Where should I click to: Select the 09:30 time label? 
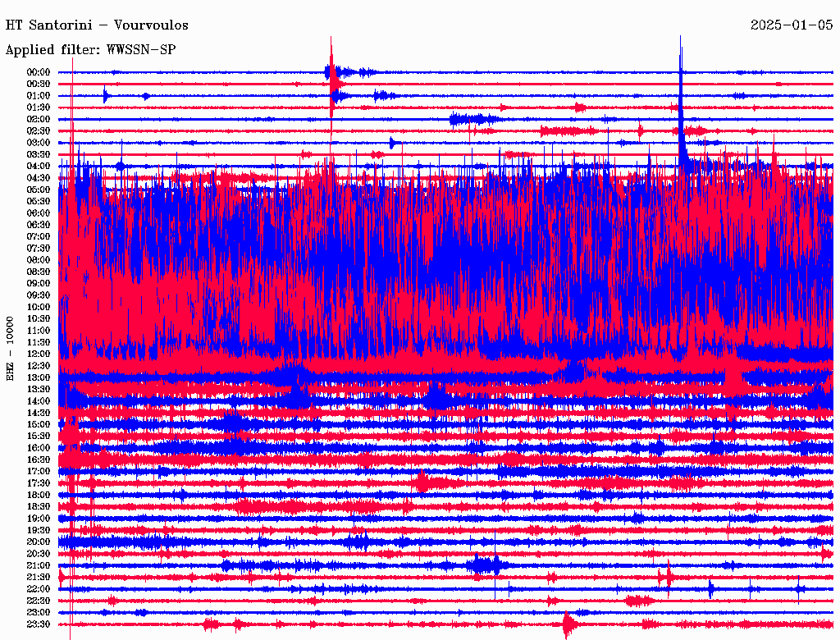(39, 295)
